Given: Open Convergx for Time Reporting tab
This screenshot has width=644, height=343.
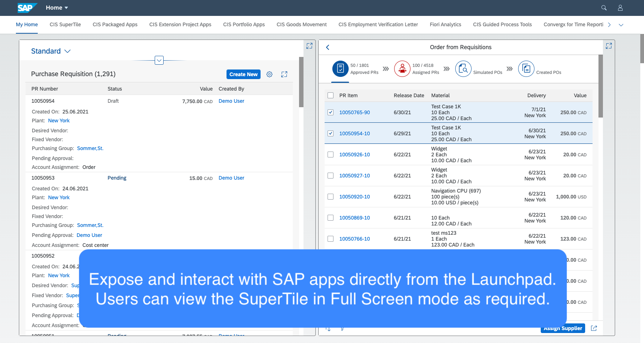Looking at the screenshot, I should (573, 24).
